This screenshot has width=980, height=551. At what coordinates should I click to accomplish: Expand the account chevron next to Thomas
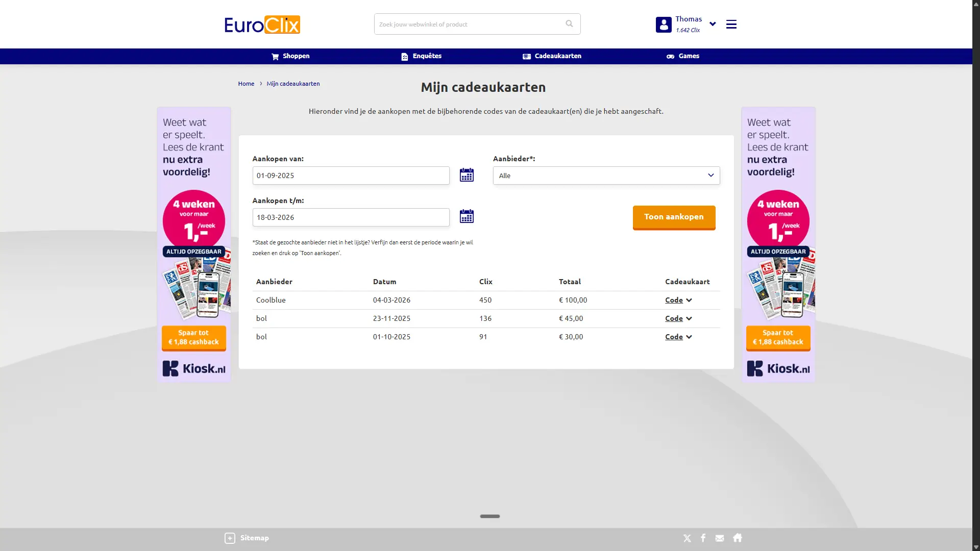click(712, 24)
